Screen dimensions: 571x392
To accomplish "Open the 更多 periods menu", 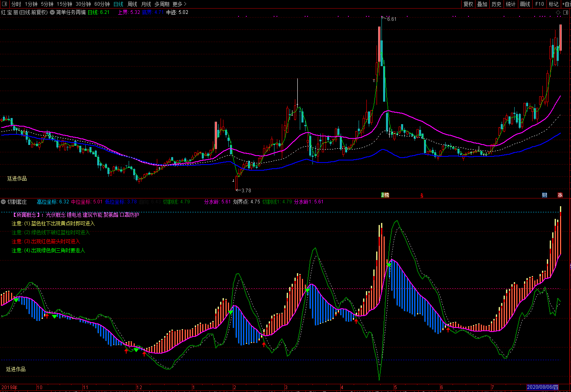I will [x=179, y=4].
